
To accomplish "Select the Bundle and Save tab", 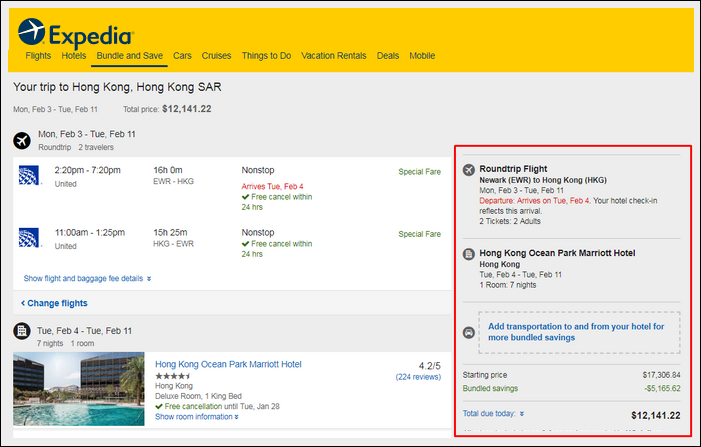I will pyautogui.click(x=130, y=56).
